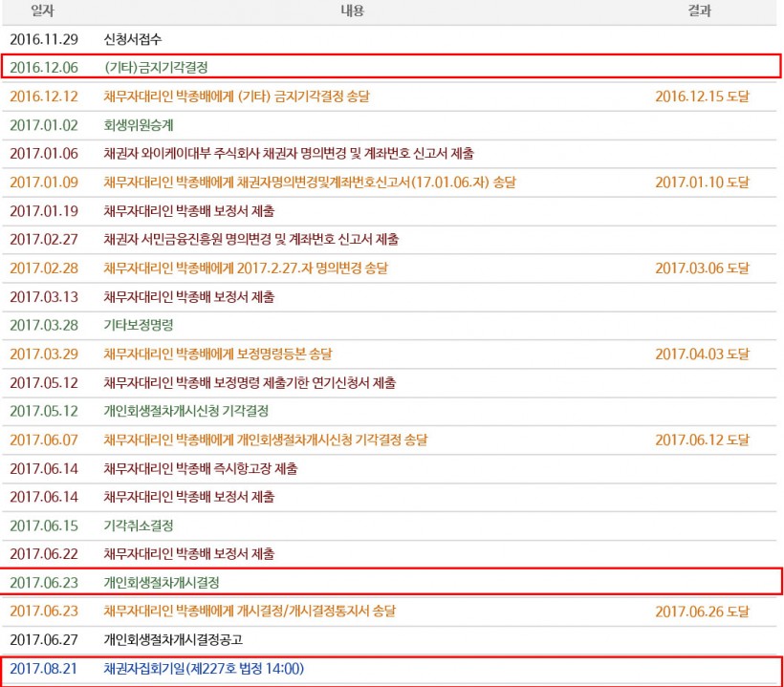Select the date 2017.03.28
The width and height of the screenshot is (784, 687).
[44, 325]
